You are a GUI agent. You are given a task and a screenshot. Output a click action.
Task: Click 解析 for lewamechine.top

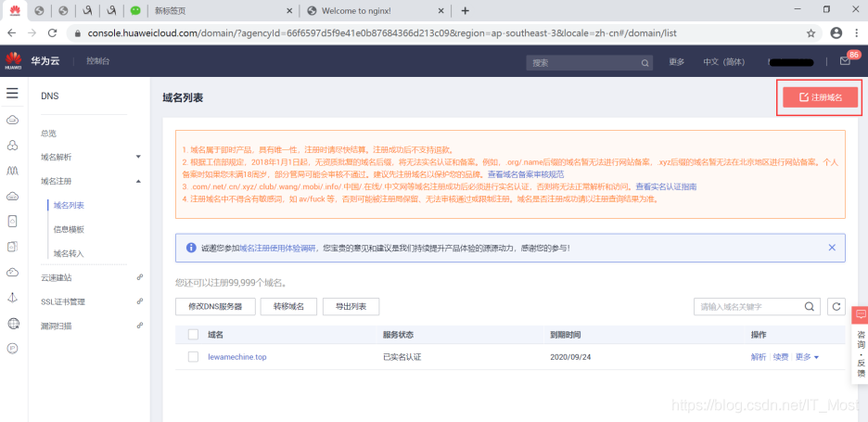pyautogui.click(x=759, y=357)
